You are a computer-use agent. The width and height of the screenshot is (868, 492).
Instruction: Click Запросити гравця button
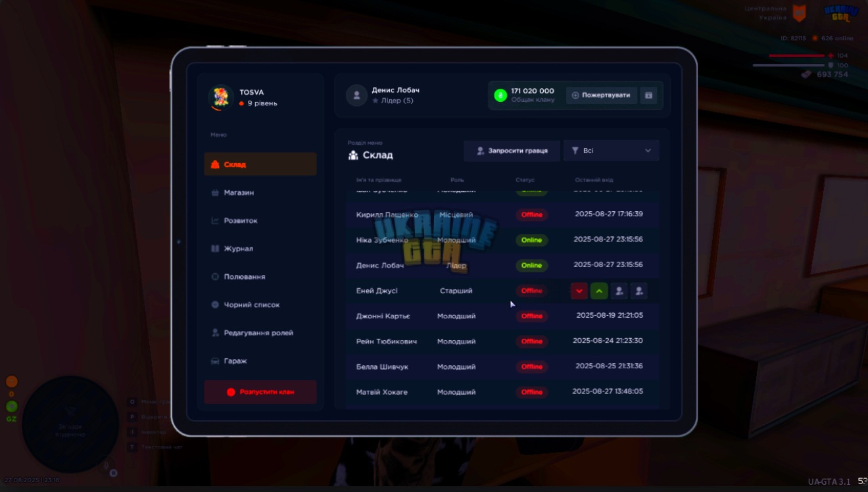512,151
